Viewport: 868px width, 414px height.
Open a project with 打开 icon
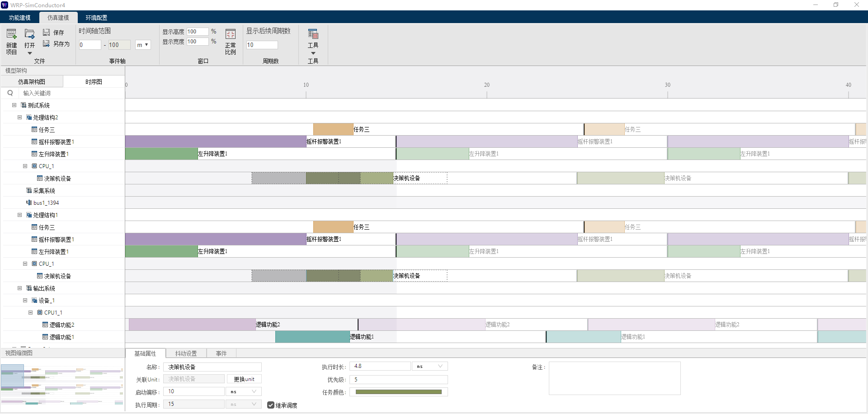pos(30,34)
